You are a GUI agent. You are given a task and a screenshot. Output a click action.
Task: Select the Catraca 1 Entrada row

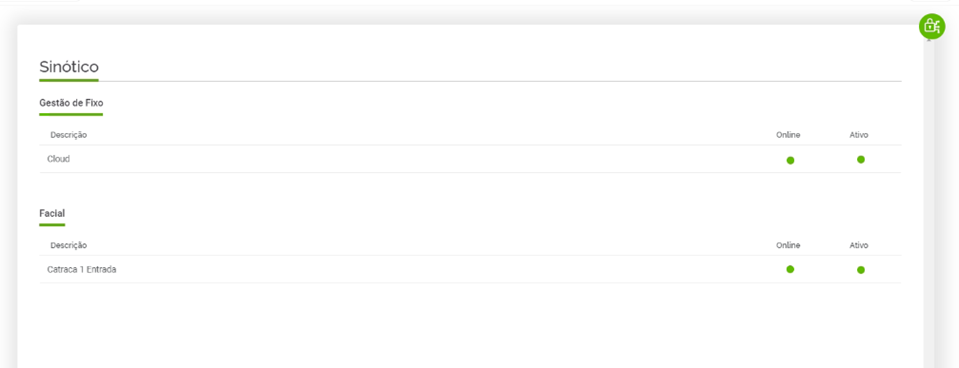tap(470, 269)
